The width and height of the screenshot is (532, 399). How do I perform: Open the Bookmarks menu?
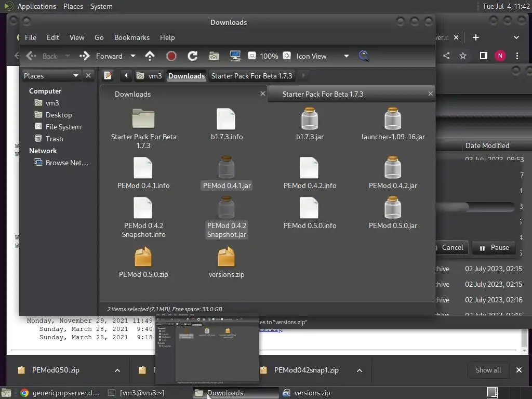tap(131, 37)
